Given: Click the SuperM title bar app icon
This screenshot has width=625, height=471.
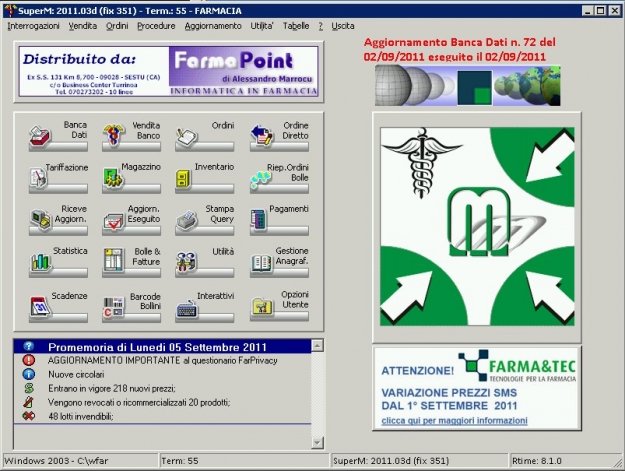Looking at the screenshot, I should (x=11, y=11).
